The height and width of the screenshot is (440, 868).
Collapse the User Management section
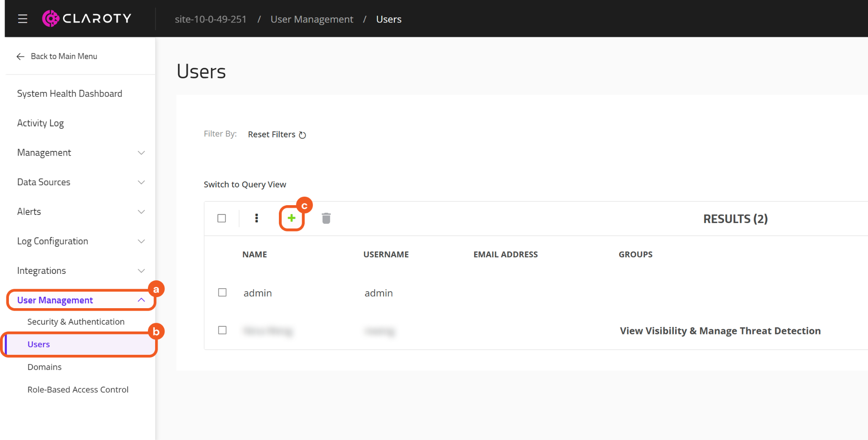(x=141, y=300)
